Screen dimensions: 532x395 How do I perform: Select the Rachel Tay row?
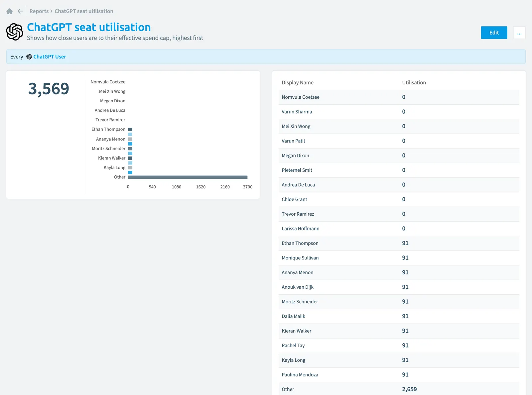tap(399, 346)
